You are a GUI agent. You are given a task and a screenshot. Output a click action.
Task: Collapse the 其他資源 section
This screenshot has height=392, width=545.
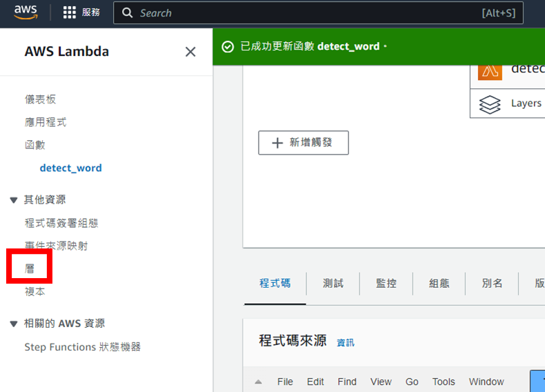click(x=14, y=200)
